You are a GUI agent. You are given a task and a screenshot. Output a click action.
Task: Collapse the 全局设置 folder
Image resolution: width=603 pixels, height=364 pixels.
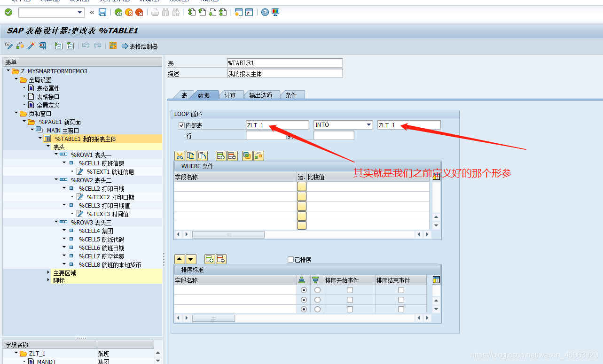coord(16,79)
